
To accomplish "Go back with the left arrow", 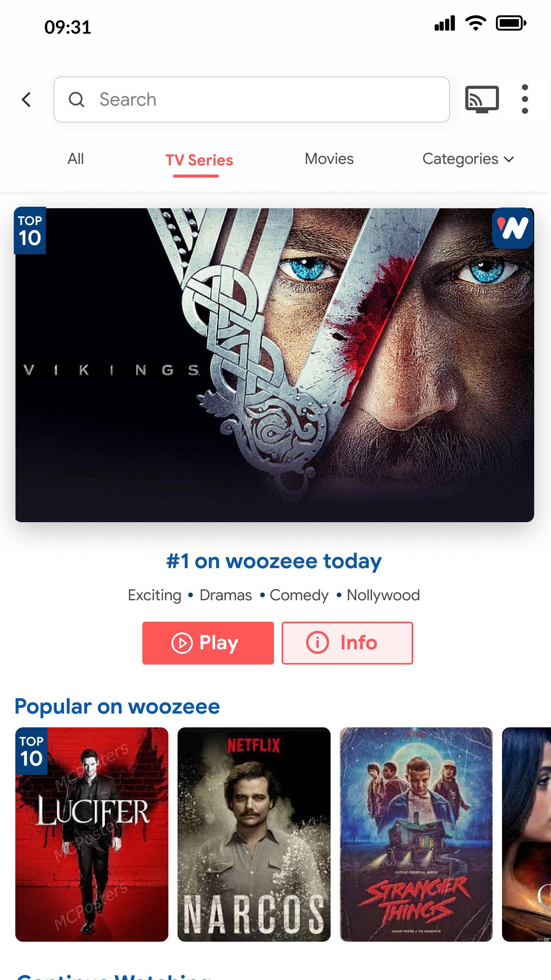I will click(x=26, y=100).
